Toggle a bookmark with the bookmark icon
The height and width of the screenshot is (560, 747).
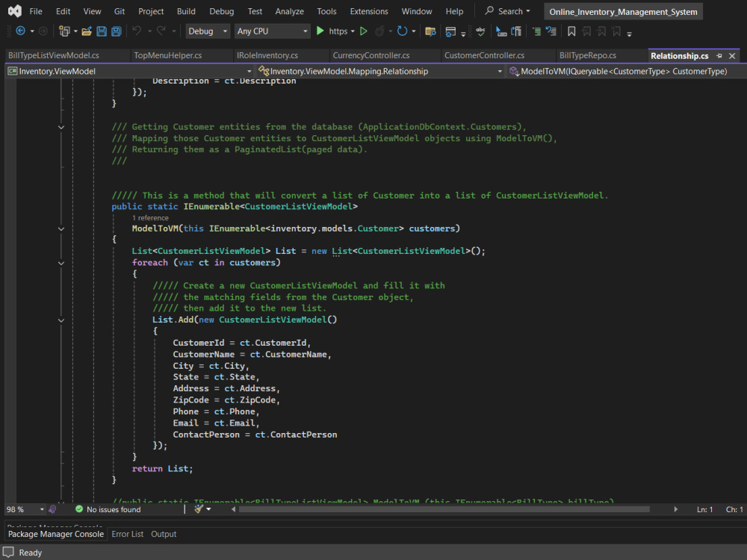[x=571, y=31]
